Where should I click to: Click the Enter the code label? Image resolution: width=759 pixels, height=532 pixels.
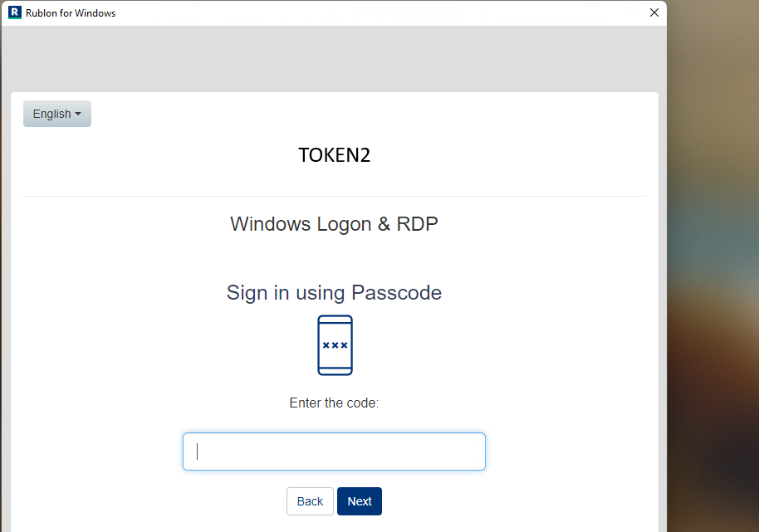coord(334,403)
